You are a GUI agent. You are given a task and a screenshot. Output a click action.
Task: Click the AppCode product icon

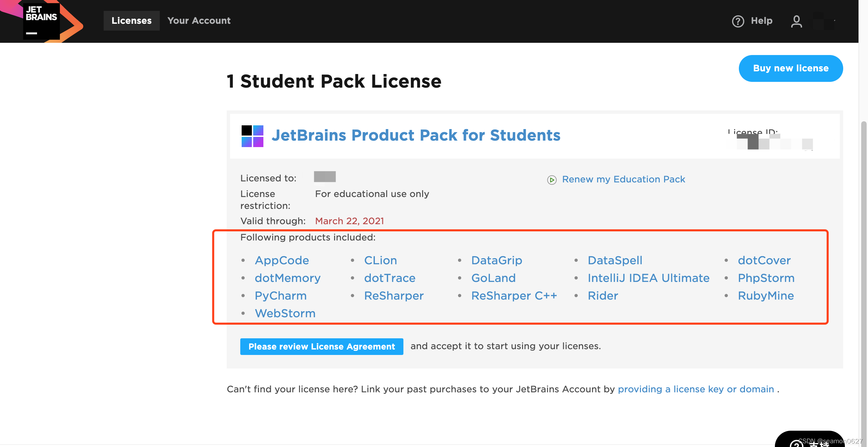281,260
